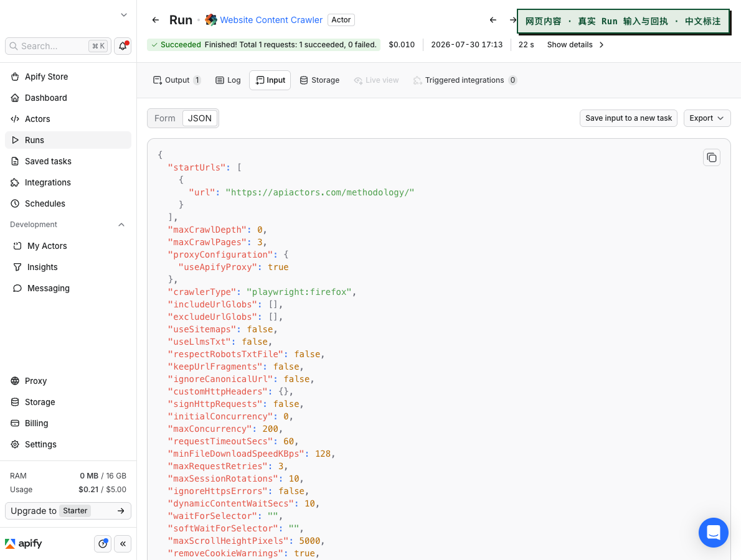The height and width of the screenshot is (560, 741).
Task: Click the Schedules clock icon
Action: pos(15,203)
